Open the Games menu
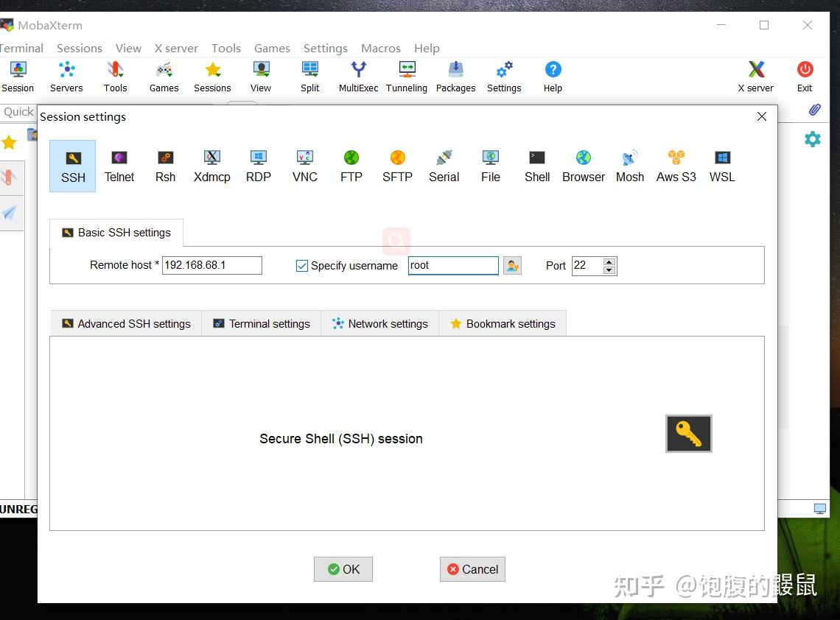The height and width of the screenshot is (620, 840). click(272, 48)
